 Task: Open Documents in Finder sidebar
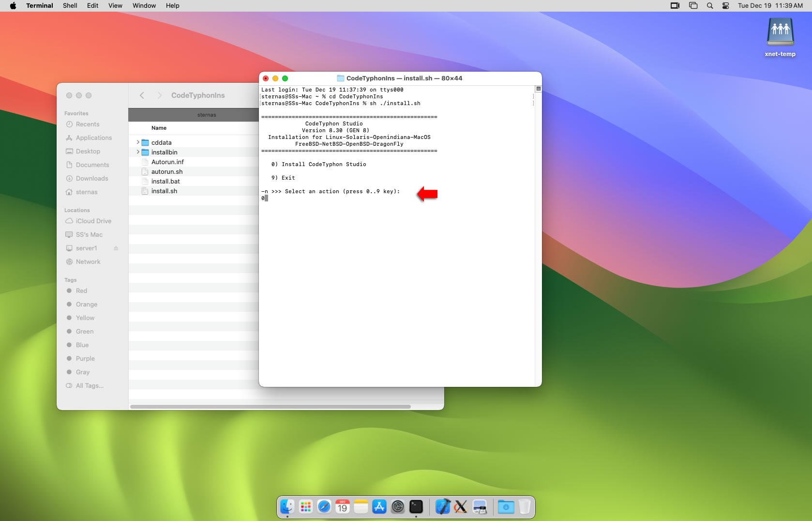pos(92,165)
